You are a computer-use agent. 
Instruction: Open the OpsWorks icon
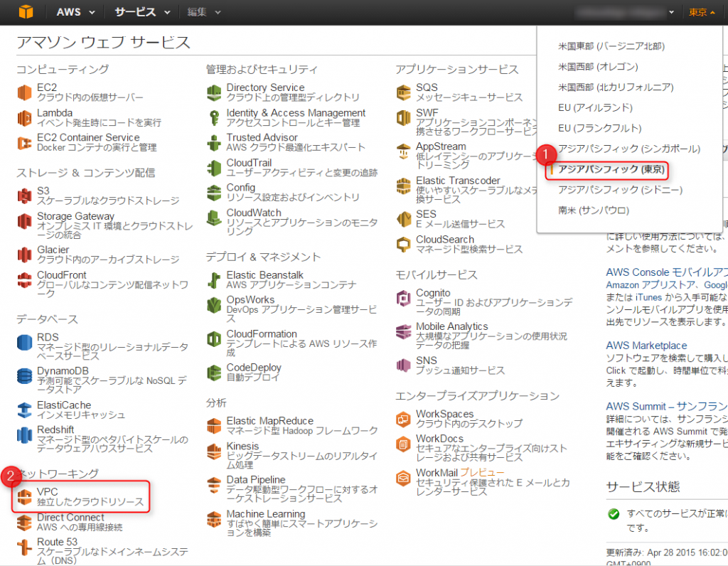tap(213, 305)
